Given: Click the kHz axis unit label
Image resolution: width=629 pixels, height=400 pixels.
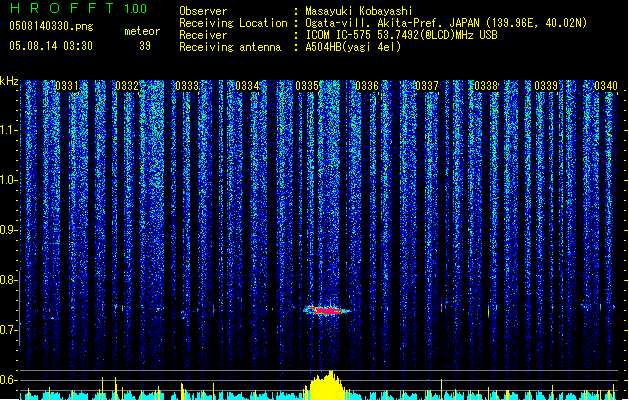Looking at the screenshot, I should pyautogui.click(x=9, y=81).
